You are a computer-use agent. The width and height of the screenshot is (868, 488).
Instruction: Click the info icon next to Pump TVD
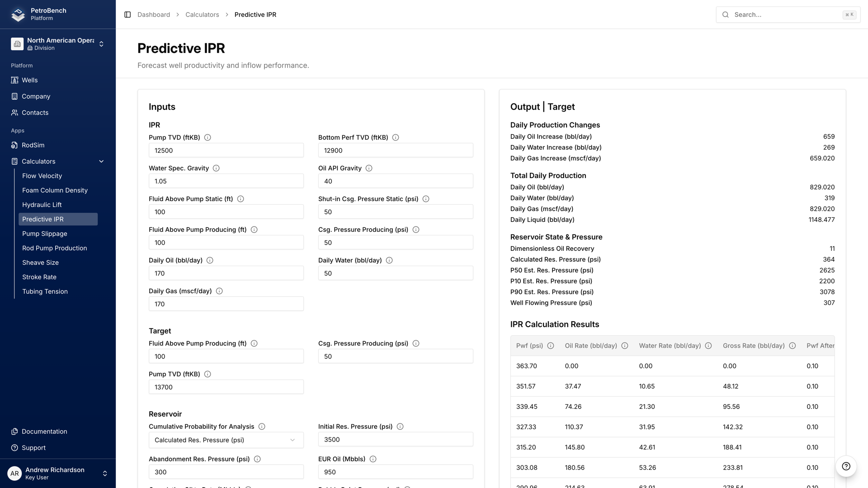click(208, 137)
